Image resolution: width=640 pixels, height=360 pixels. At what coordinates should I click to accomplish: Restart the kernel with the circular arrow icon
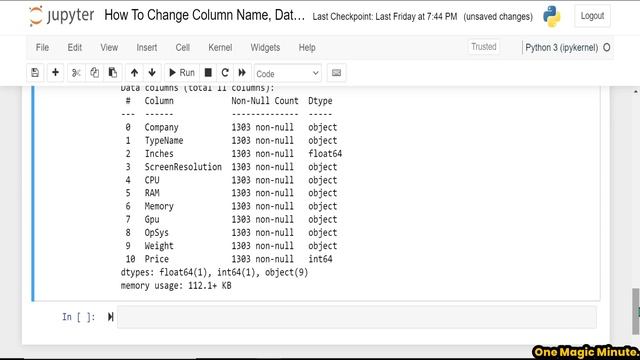pos(225,73)
